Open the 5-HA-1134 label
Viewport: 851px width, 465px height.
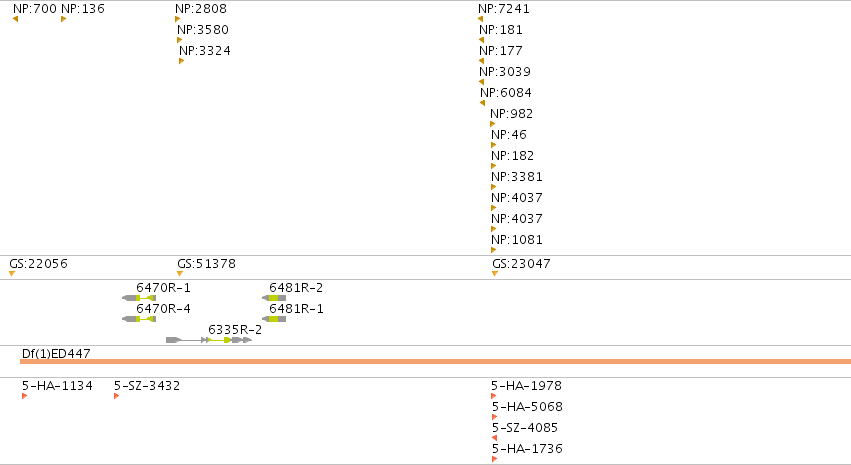57,386
